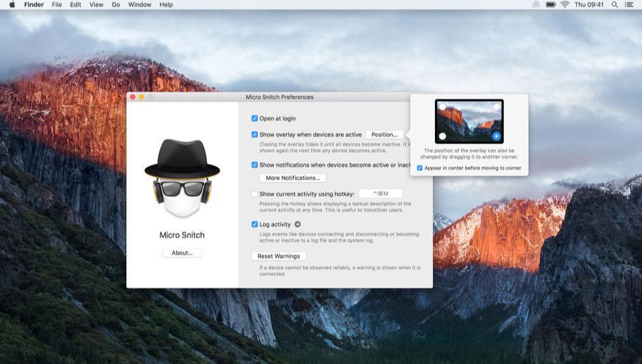Open the File menu

[57, 5]
